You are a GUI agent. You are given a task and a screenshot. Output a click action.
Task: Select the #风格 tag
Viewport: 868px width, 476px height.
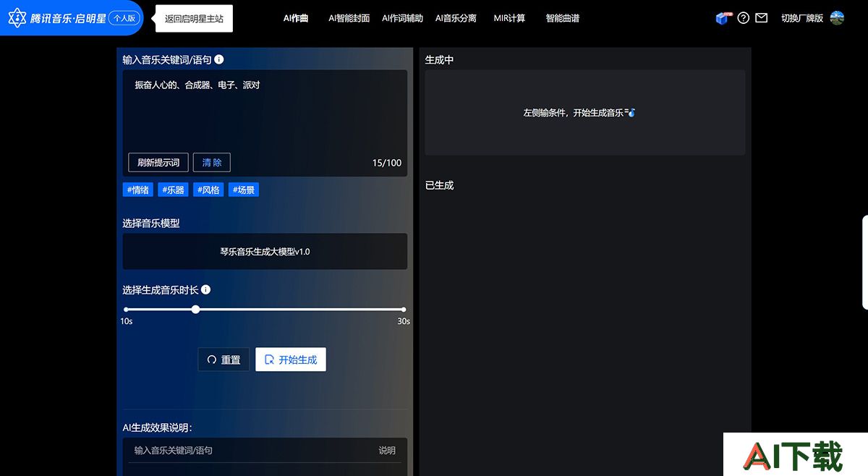tap(208, 190)
